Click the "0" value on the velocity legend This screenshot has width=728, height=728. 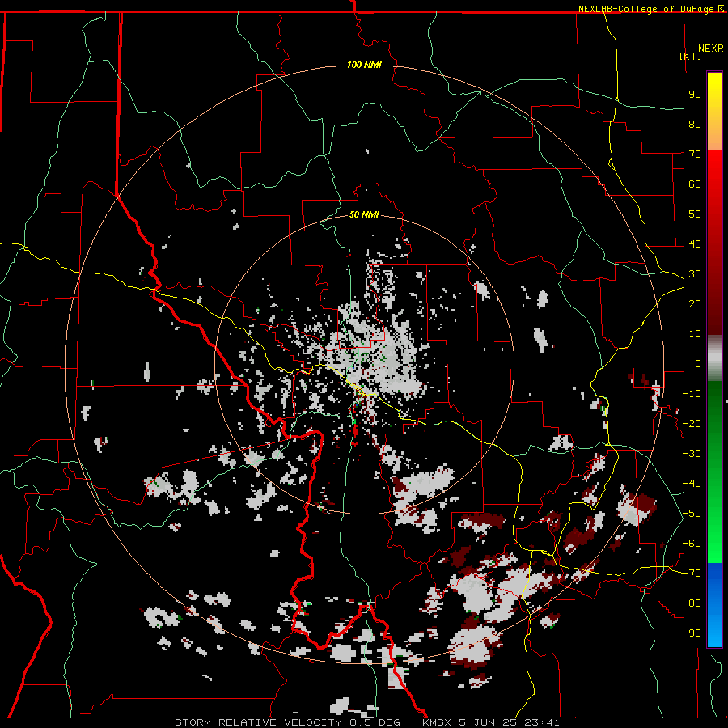[x=698, y=363]
